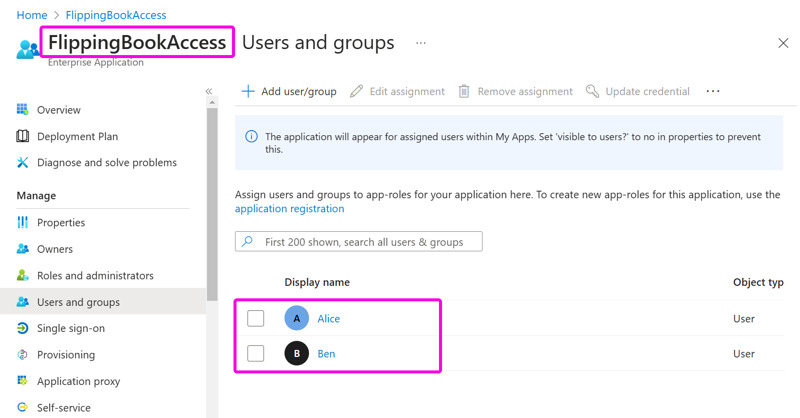Click the Edit assignment toolbar button
Viewport: 800px width, 418px height.
coord(397,91)
